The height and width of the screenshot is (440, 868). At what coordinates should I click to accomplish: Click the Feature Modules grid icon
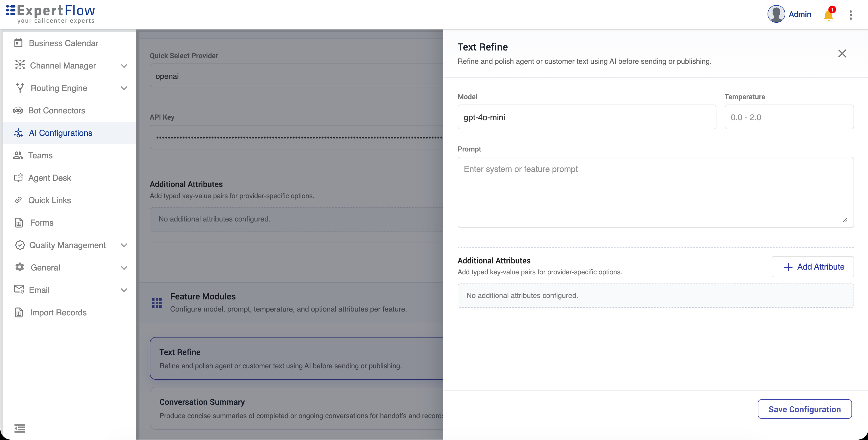click(x=157, y=303)
